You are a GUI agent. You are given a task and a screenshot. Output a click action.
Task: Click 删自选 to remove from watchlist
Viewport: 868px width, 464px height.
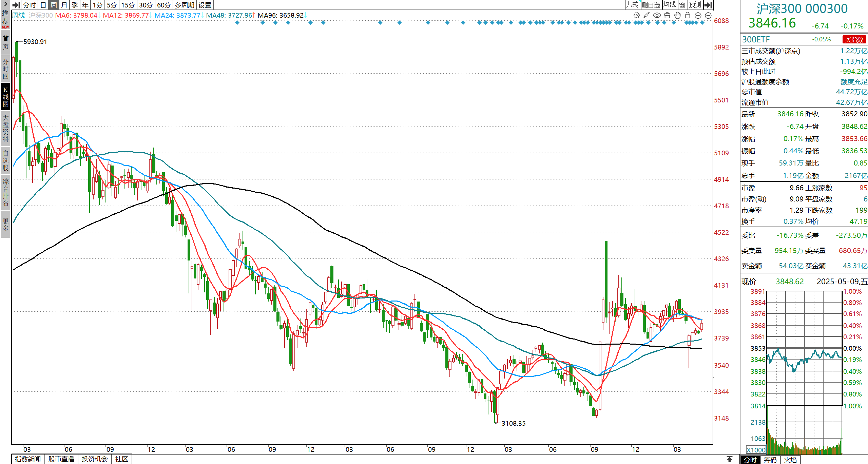(651, 5)
